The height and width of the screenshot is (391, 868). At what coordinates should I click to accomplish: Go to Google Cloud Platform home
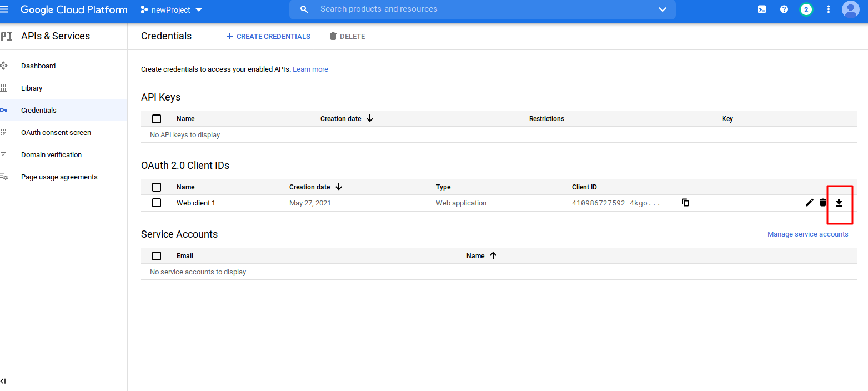(74, 9)
